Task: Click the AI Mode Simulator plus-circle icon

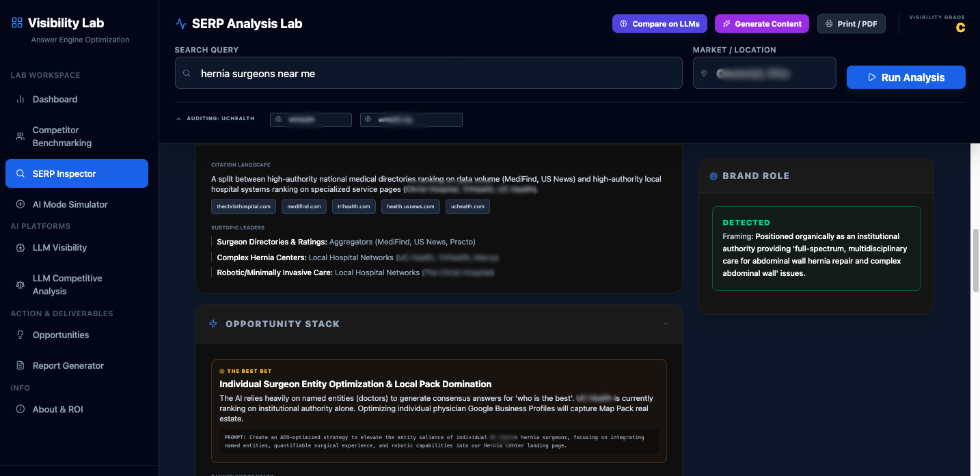Action: tap(21, 204)
